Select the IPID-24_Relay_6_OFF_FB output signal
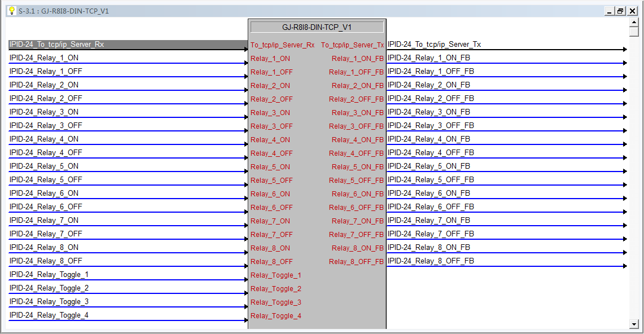 pyautogui.click(x=506, y=207)
